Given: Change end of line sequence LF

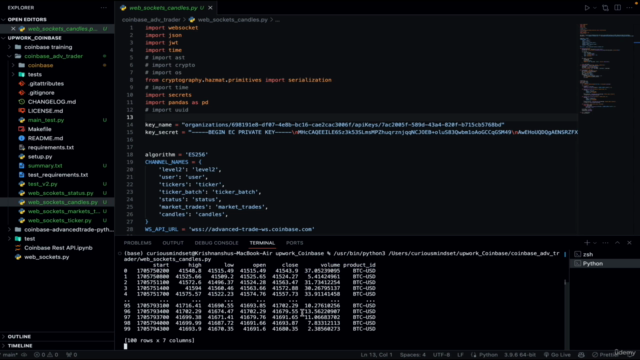Looking at the screenshot, I should coord(460,355).
